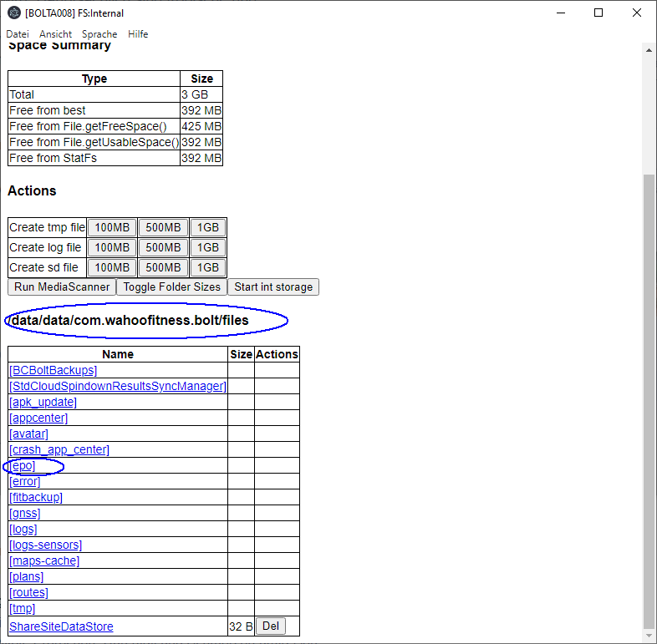Create 1GB log file
The width and height of the screenshot is (657, 644).
[208, 247]
